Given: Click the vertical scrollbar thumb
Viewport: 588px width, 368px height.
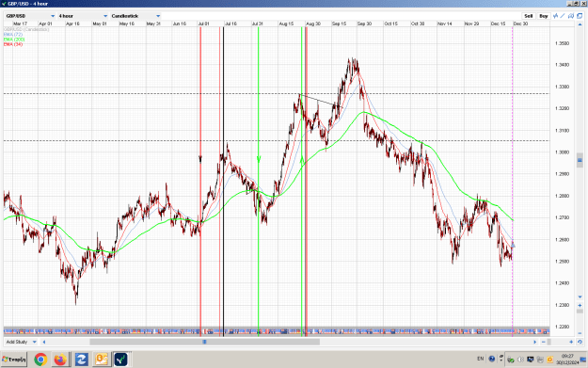Looking at the screenshot, I should [x=580, y=160].
